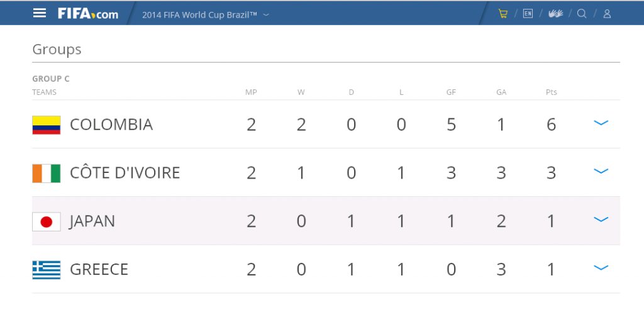The width and height of the screenshot is (644, 310).
Task: Open the JAPAN team link
Action: click(x=92, y=221)
